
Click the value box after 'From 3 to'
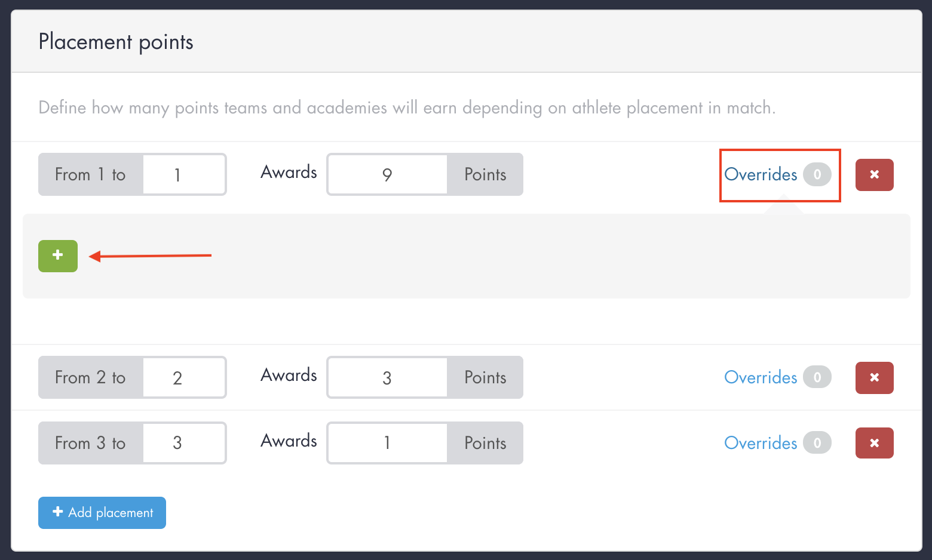point(184,443)
